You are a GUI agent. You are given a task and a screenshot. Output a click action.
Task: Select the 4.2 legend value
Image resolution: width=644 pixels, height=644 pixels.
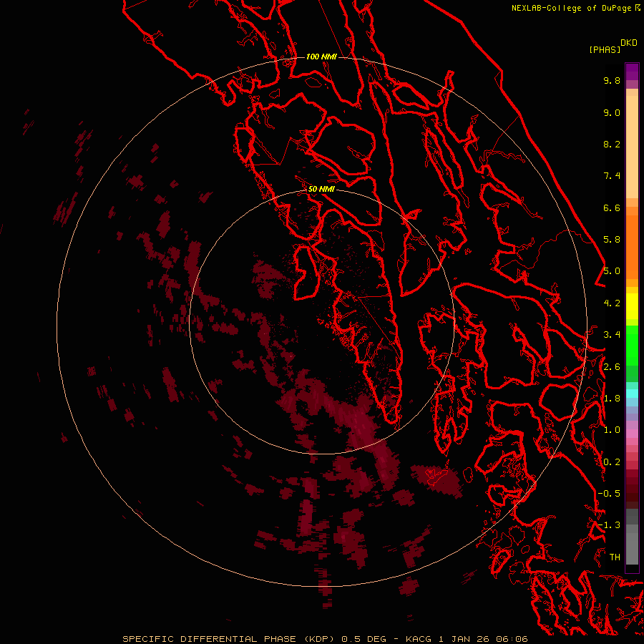coord(612,303)
